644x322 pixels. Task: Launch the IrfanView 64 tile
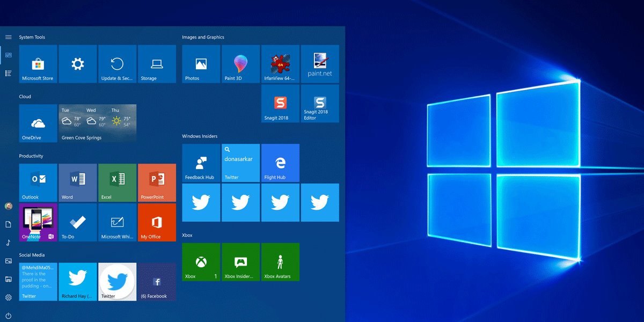point(280,64)
